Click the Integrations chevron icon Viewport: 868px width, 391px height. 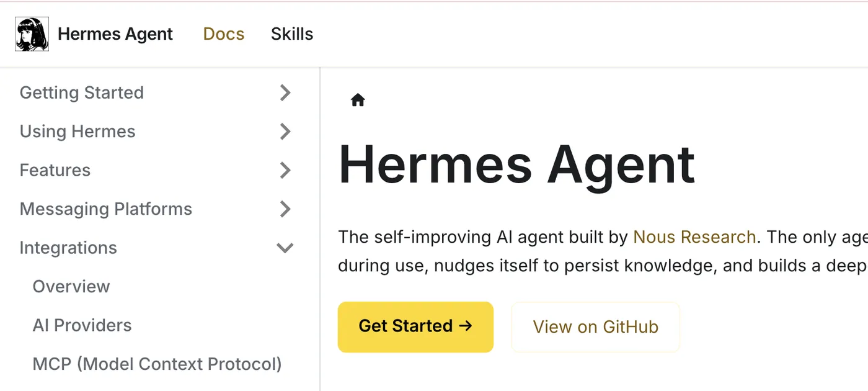(285, 248)
